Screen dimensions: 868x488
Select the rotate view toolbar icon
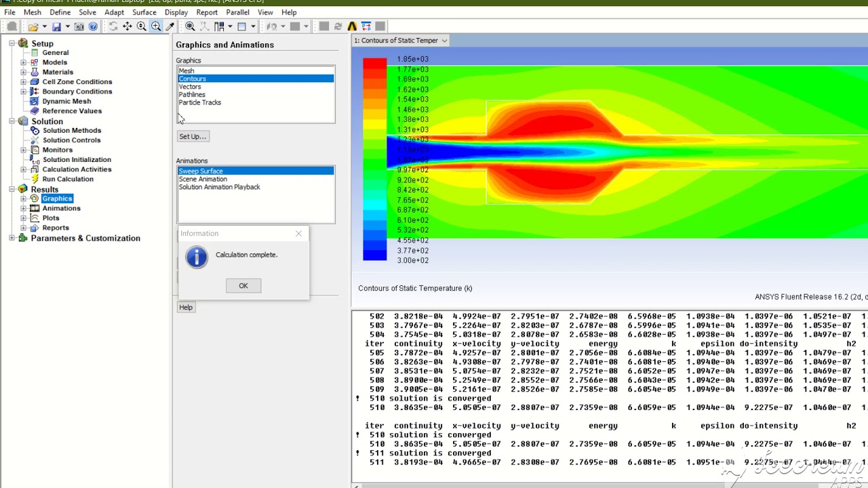coord(113,26)
